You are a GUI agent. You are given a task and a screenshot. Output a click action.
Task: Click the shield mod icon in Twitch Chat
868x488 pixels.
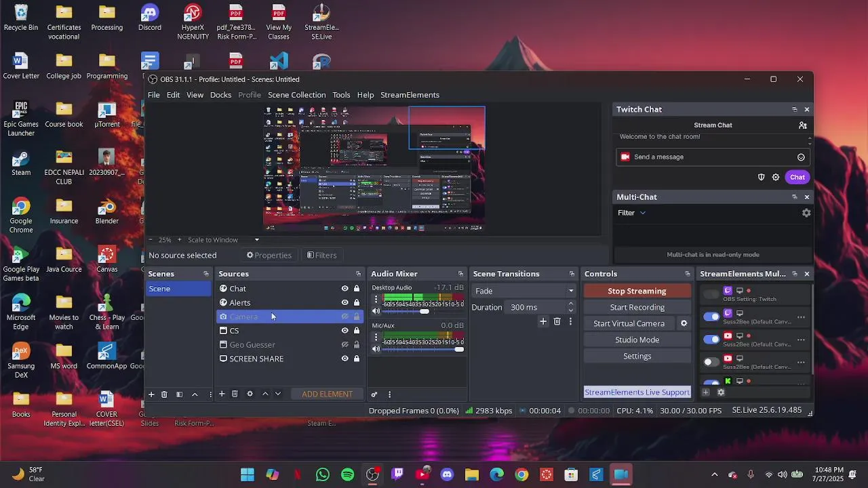click(762, 178)
